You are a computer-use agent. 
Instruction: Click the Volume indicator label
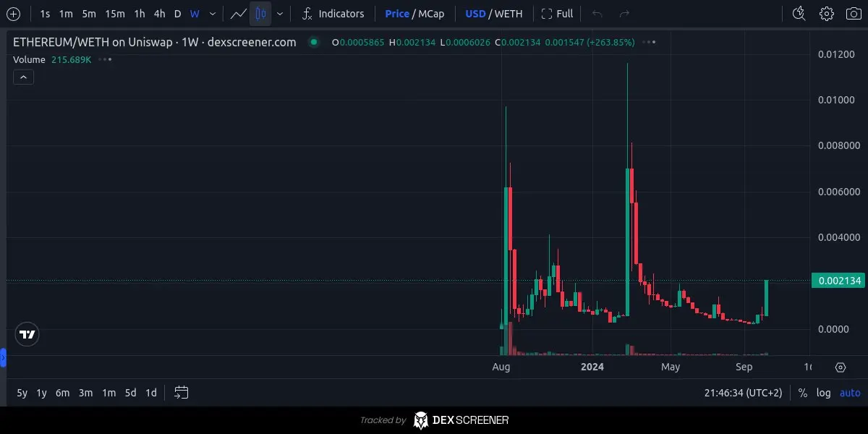(x=30, y=59)
